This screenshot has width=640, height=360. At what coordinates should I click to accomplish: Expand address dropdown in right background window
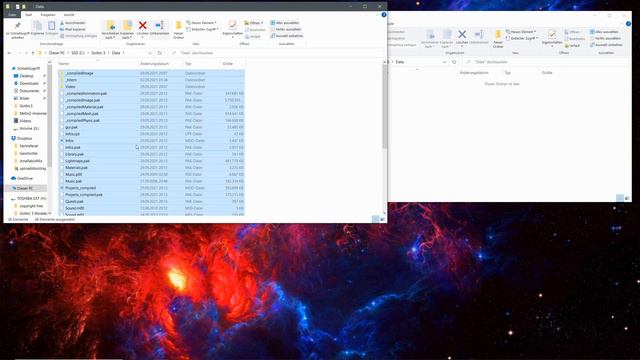pos(444,62)
